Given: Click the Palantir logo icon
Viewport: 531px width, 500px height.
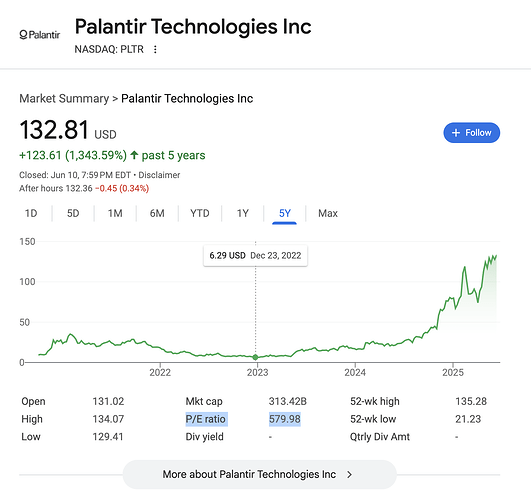Looking at the screenshot, I should pos(40,35).
